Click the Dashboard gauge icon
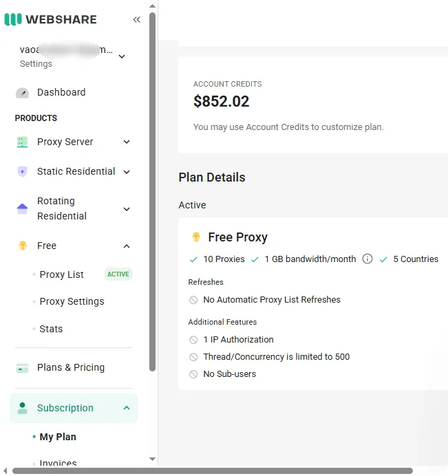Image resolution: width=448 pixels, height=476 pixels. click(x=22, y=93)
